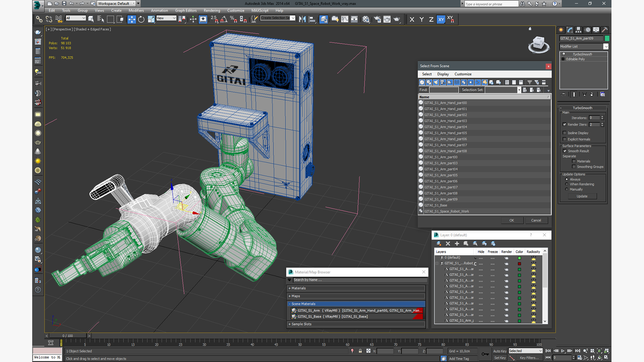Viewport: 644px width, 362px height.
Task: Click the object color swatch
Action: [x=607, y=39]
